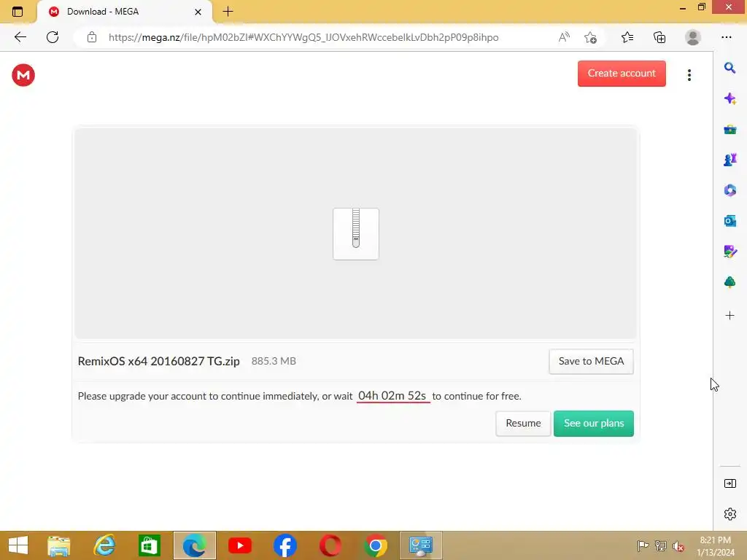
Task: Open the MEGA three-dot options menu
Action: [x=689, y=75]
